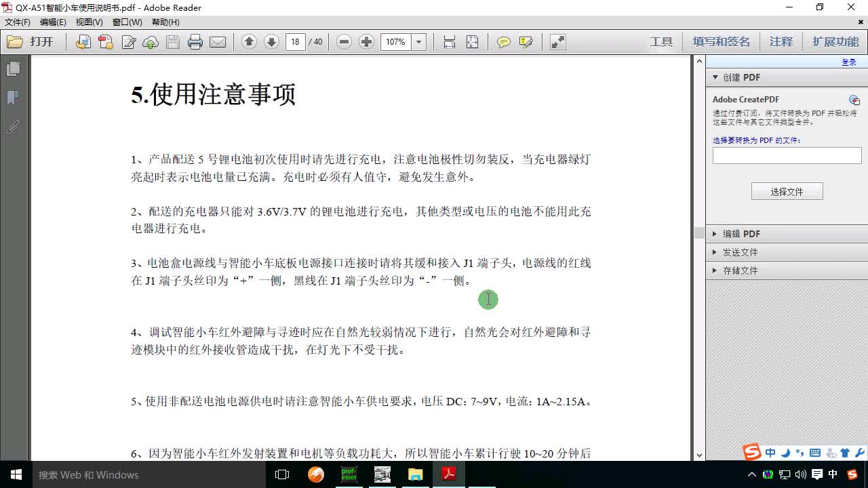
Task: Expand the 编辑 PDF section
Action: (x=787, y=234)
